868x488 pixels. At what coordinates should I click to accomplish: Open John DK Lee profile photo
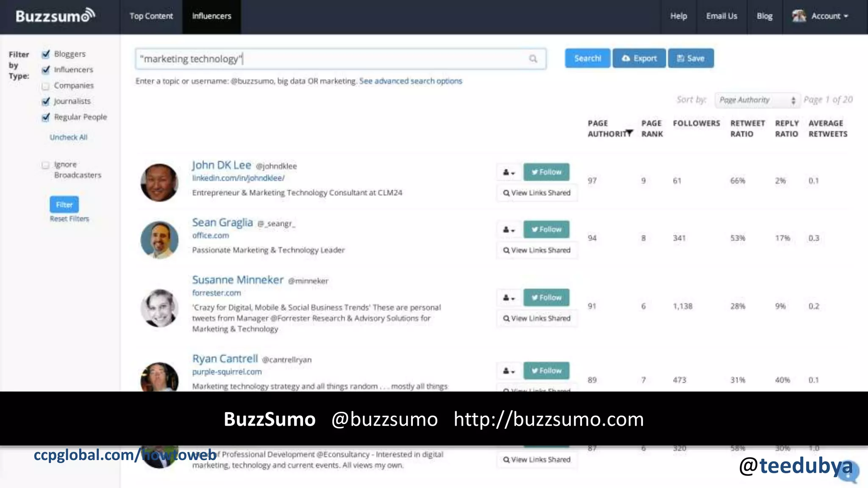click(x=159, y=182)
